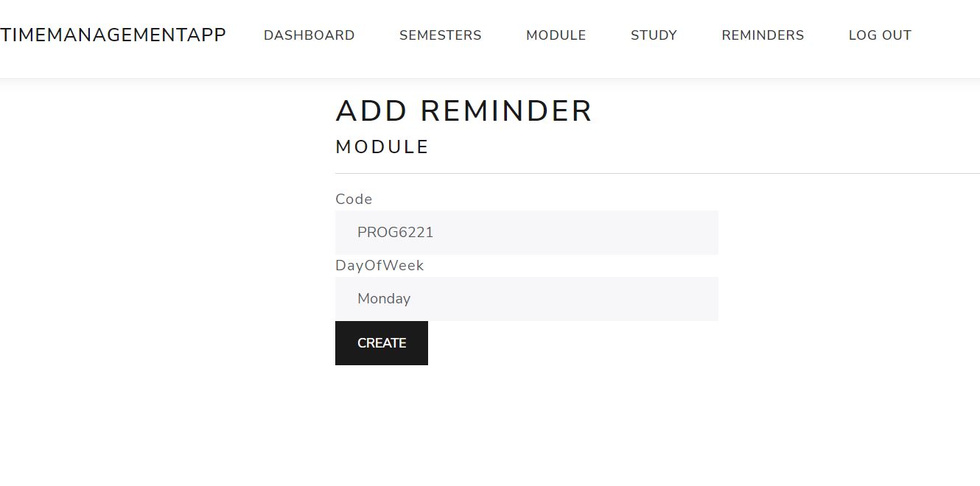Image resolution: width=980 pixels, height=486 pixels.
Task: Open the DASHBOARD navigation link
Action: tap(309, 35)
